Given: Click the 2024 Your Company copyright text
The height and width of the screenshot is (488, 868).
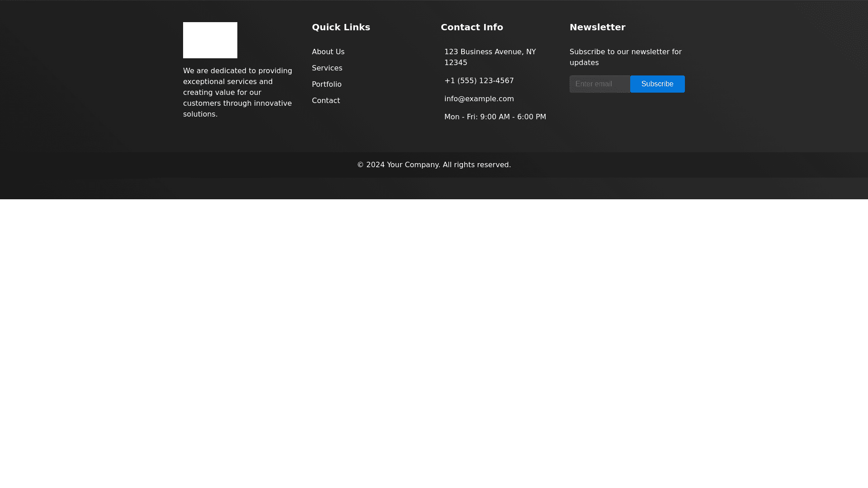Looking at the screenshot, I should pyautogui.click(x=434, y=165).
